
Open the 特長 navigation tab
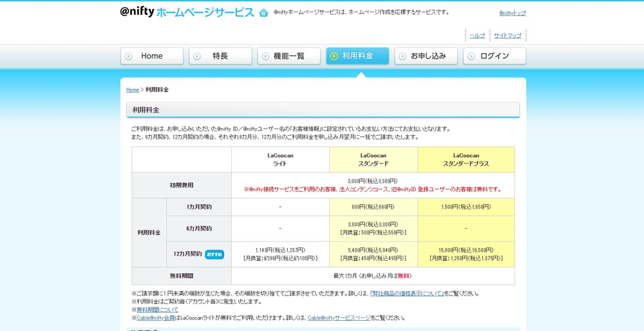[x=220, y=56]
